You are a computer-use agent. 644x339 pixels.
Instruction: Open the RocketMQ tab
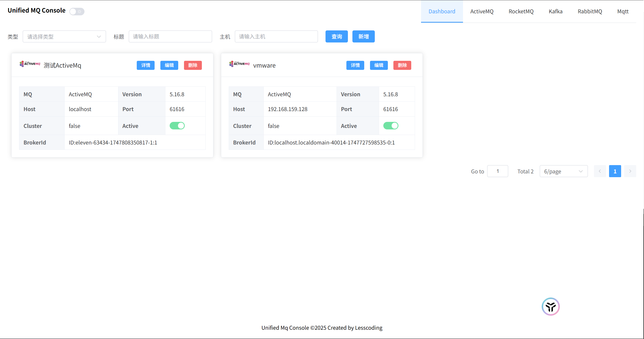coord(521,12)
